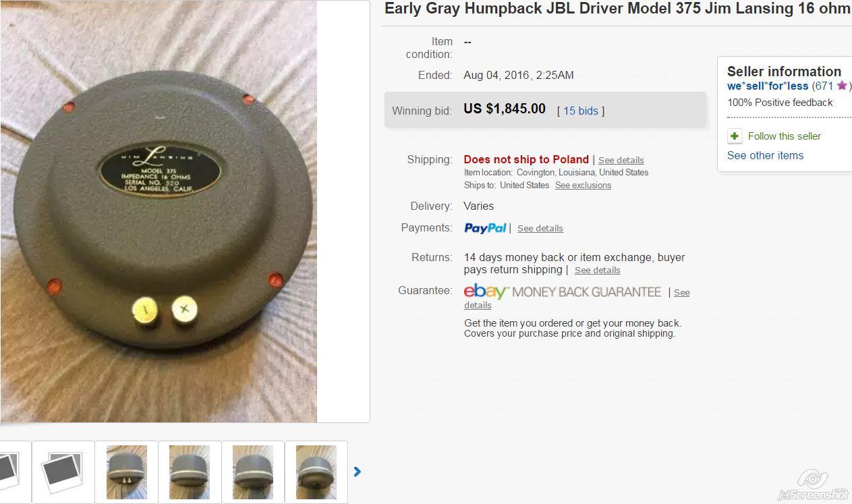Screen dimensions: 852x504
Task: Select thumbnail showing driver with terminals
Action: pos(126,472)
